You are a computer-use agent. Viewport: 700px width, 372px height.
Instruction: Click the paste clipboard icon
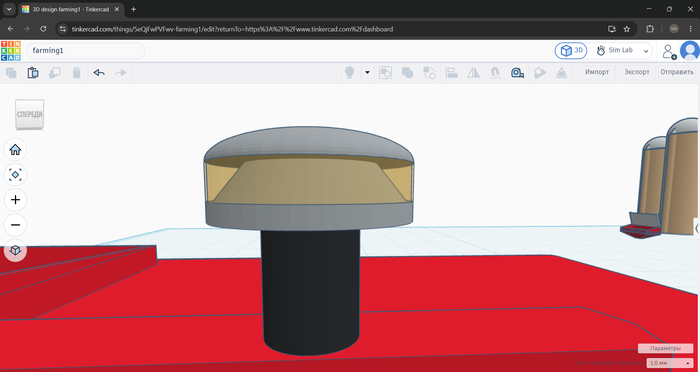[33, 73]
